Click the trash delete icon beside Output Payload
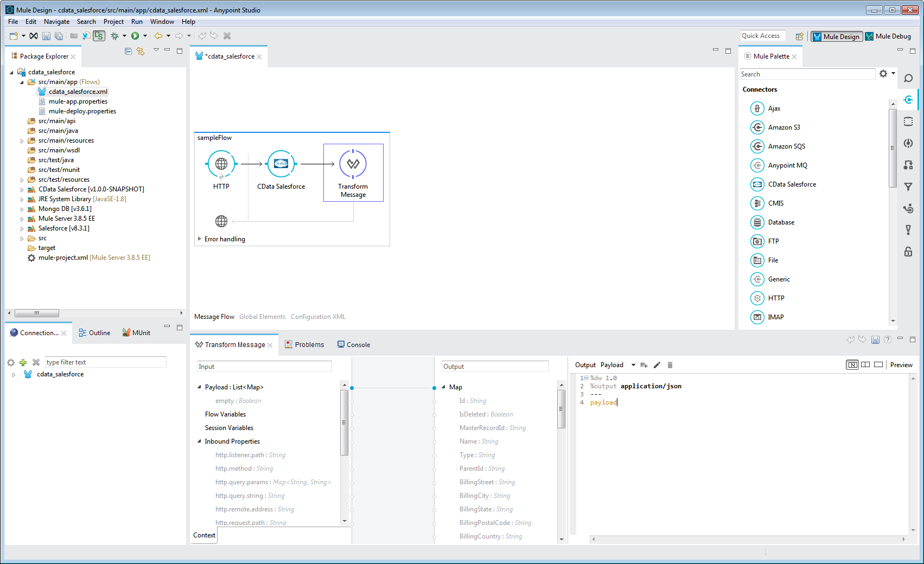Image resolution: width=924 pixels, height=564 pixels. (670, 365)
